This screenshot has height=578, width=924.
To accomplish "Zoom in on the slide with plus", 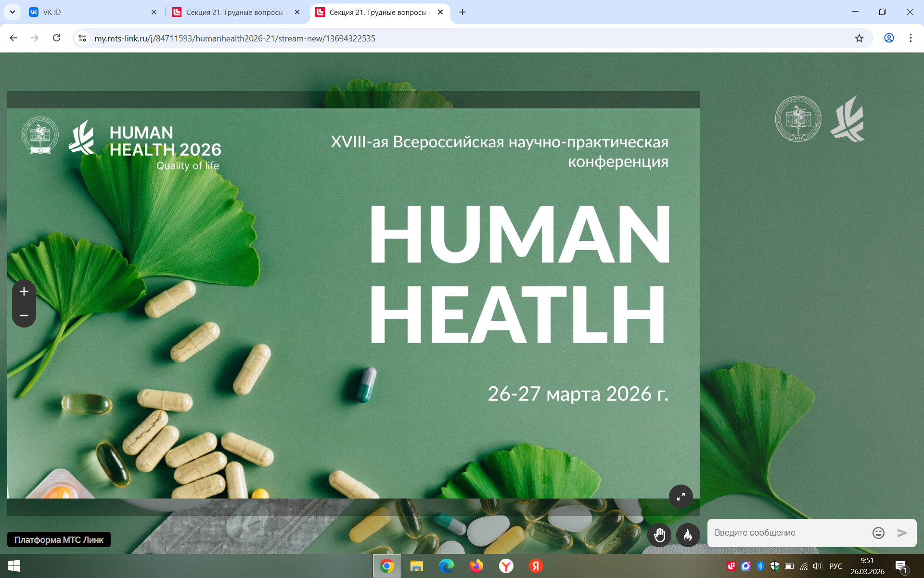I will click(x=24, y=291).
